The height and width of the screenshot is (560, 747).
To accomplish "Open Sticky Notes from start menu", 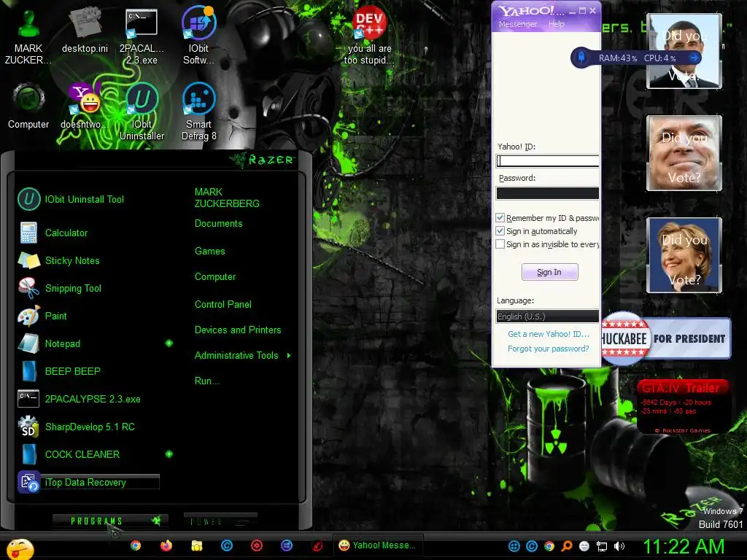I will [72, 260].
